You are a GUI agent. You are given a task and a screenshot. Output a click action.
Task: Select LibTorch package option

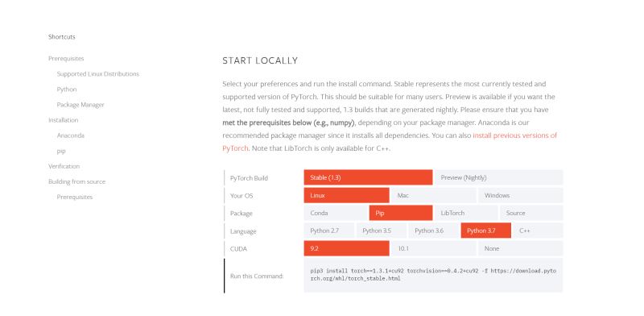(466, 213)
